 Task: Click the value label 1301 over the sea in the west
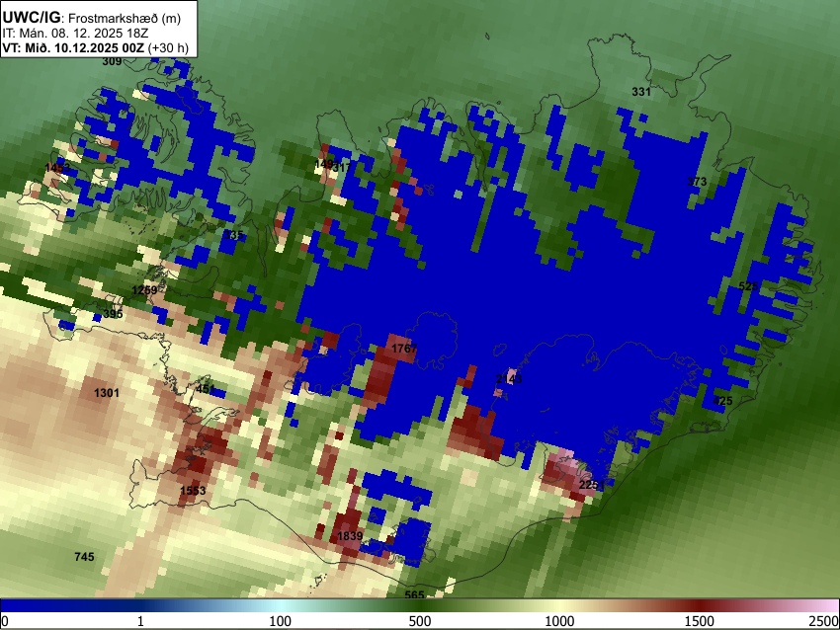[x=107, y=393]
